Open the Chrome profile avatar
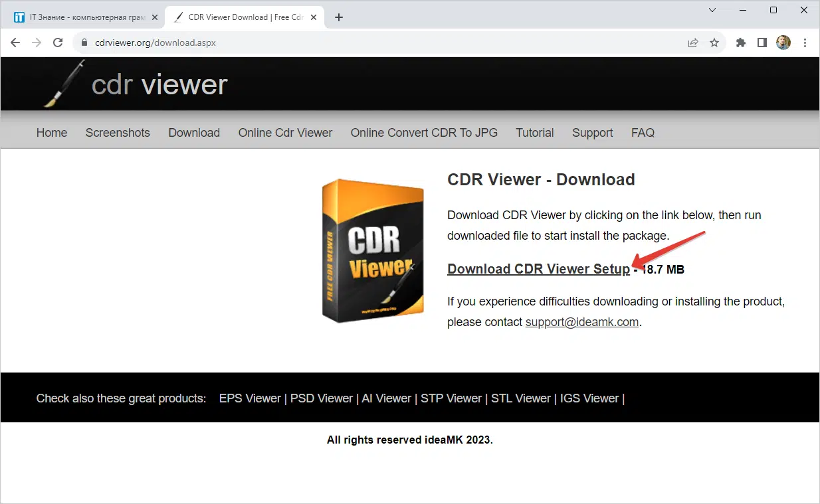The width and height of the screenshot is (820, 504). pyautogui.click(x=783, y=42)
